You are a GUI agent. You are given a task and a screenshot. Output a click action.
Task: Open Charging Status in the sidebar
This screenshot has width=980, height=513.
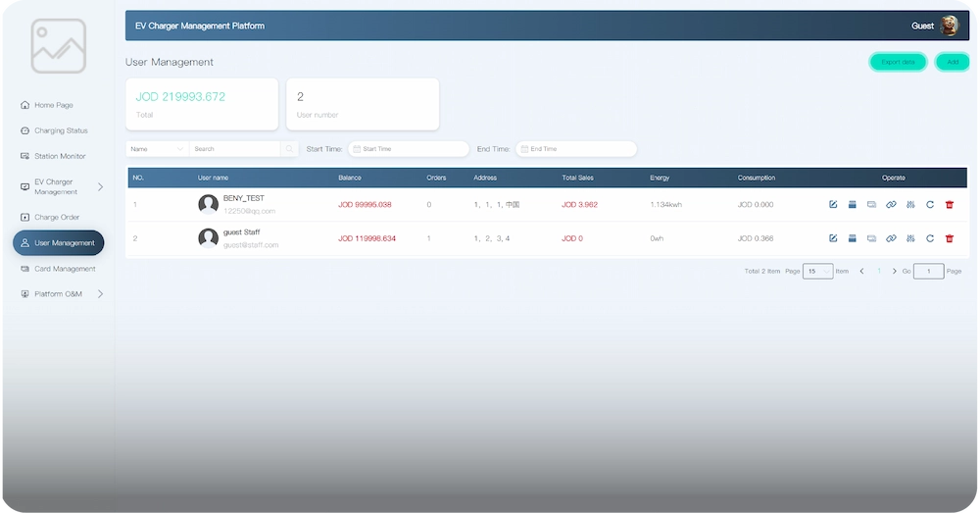pyautogui.click(x=61, y=130)
